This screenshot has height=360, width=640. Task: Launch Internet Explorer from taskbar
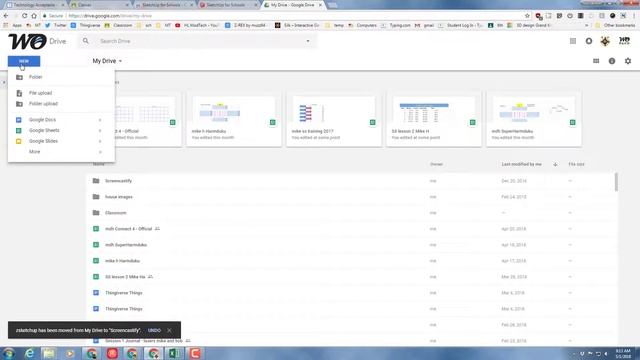pos(29,353)
